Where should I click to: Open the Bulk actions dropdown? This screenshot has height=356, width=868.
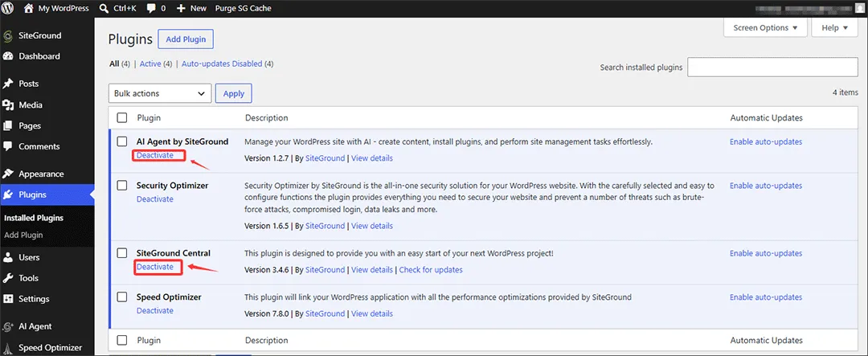pos(160,93)
